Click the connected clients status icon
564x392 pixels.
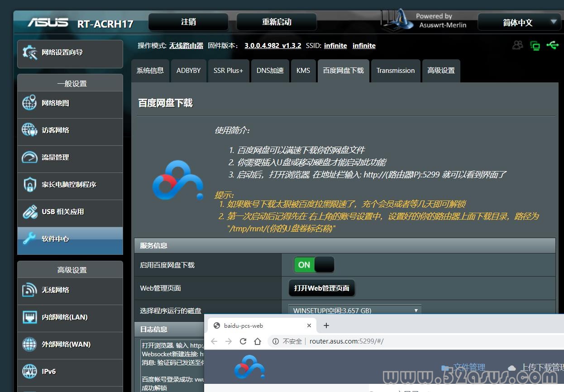point(517,45)
